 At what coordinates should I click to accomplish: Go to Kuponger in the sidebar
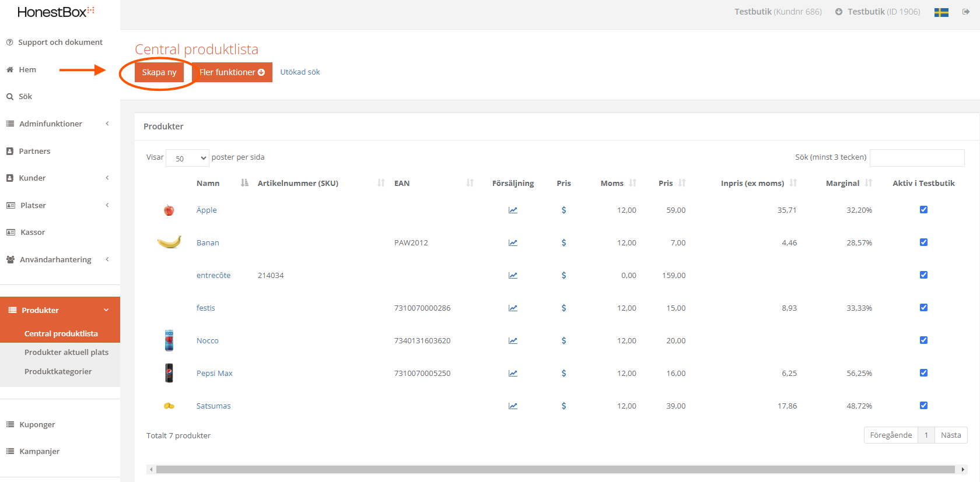click(37, 424)
